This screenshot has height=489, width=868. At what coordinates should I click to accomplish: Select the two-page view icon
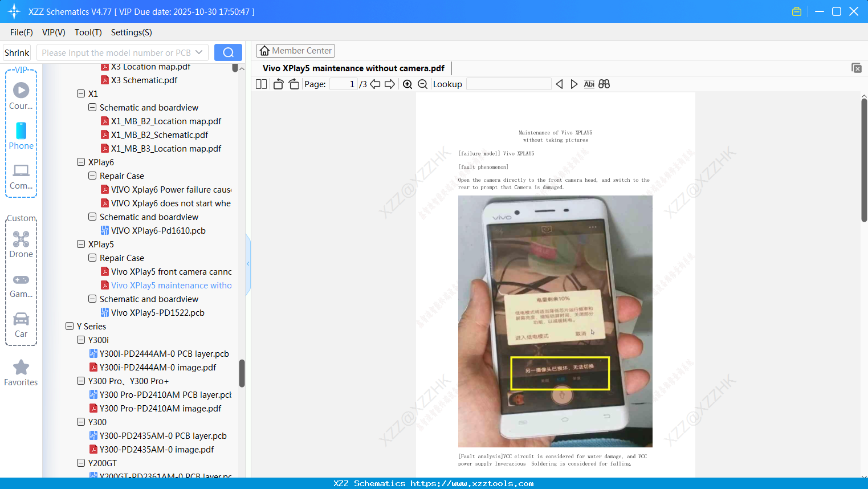261,84
